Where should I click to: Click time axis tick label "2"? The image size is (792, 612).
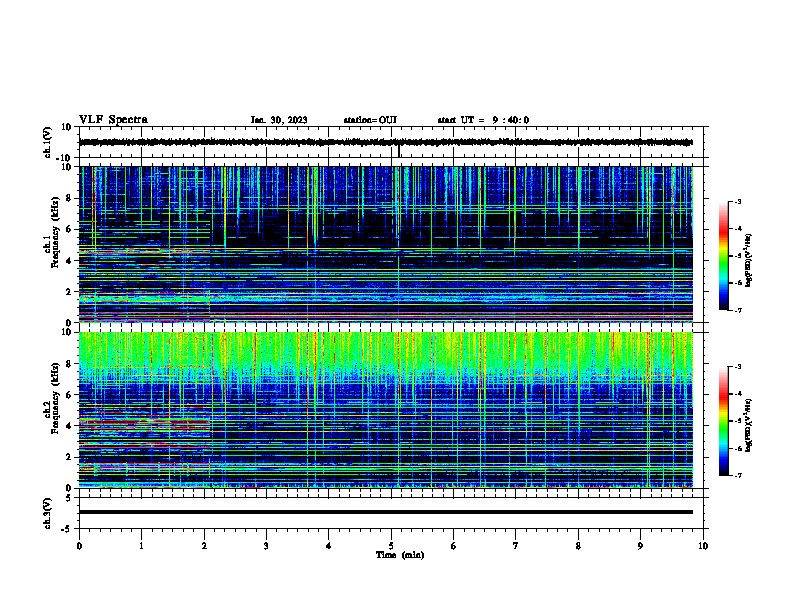204,546
